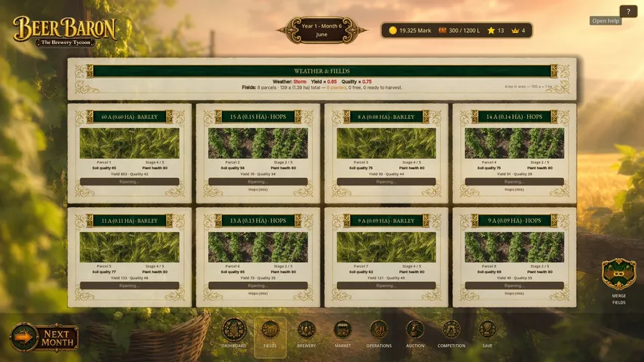Click Ripening button on Parcel 3

coord(386,182)
